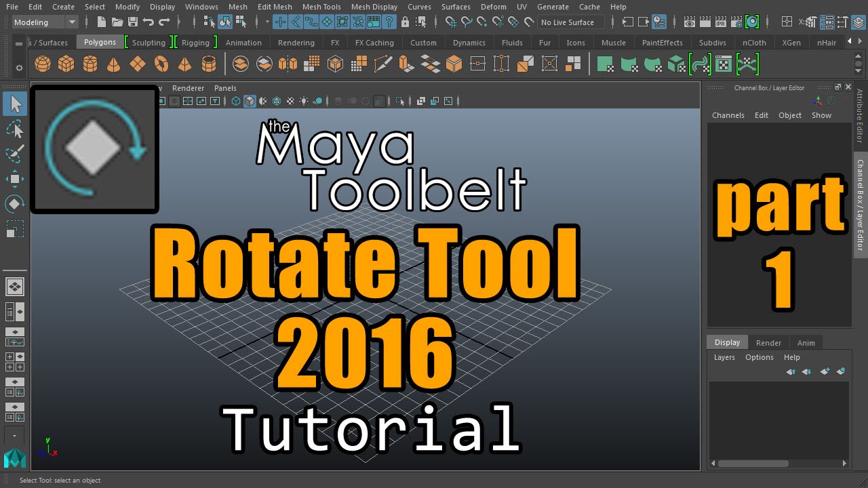Switch to the Rigging shelf tab

195,43
